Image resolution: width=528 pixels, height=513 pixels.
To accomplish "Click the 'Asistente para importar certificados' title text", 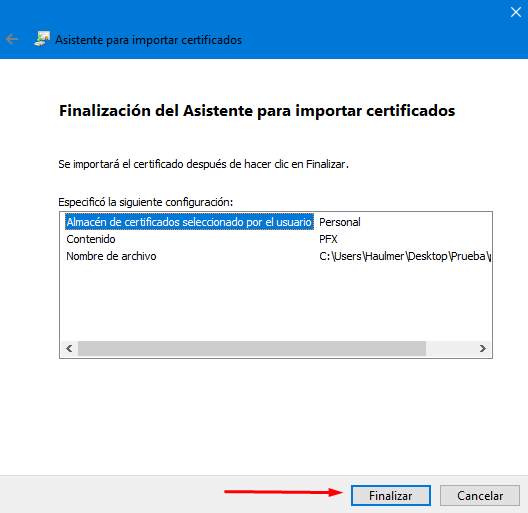I will (x=148, y=40).
